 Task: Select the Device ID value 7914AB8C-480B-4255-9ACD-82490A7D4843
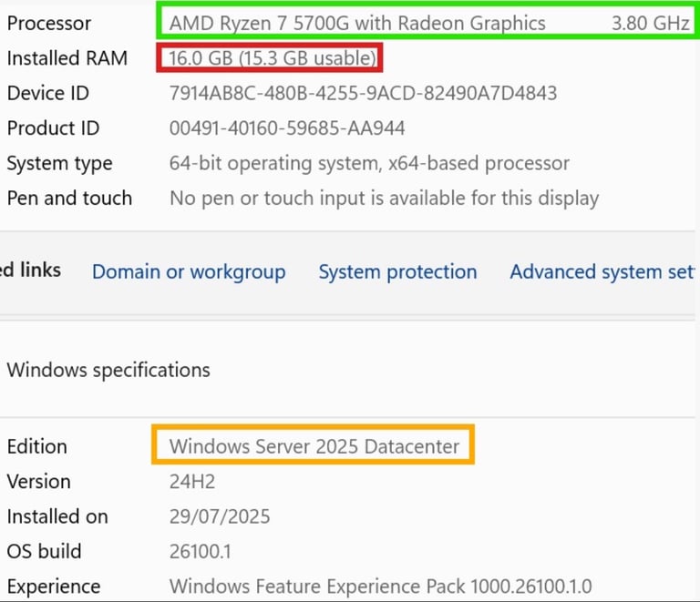coord(363,93)
